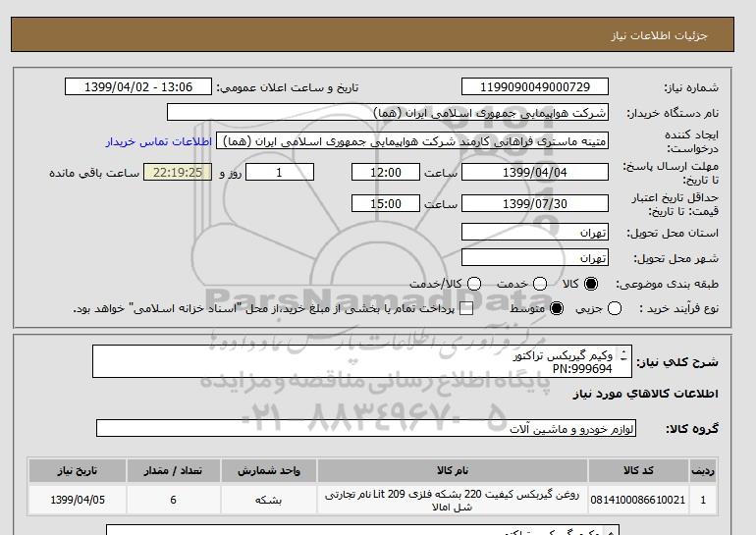Tick the Islamic treasury documents payment checkbox
Image resolution: width=756 pixels, height=535 pixels.
pos(466,308)
